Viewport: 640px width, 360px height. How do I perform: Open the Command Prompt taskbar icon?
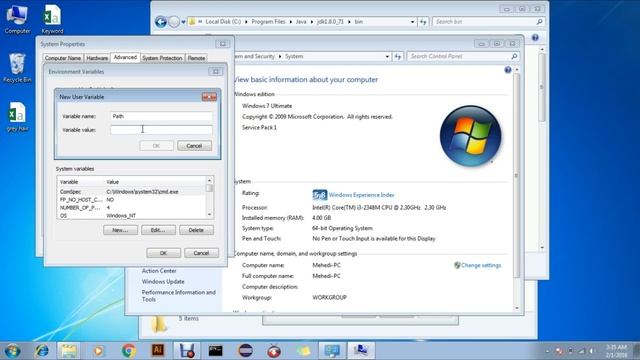[216, 351]
